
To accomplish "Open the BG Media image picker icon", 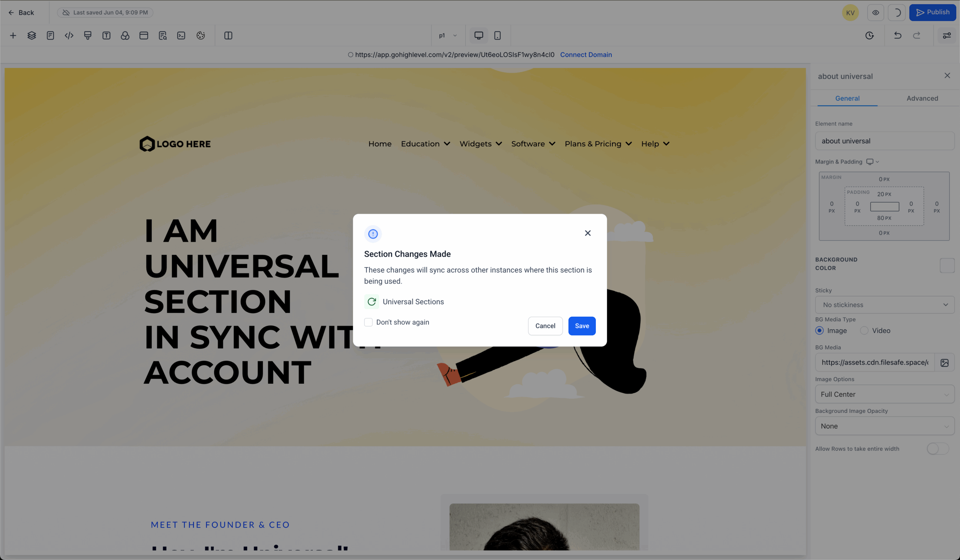I will (x=944, y=363).
